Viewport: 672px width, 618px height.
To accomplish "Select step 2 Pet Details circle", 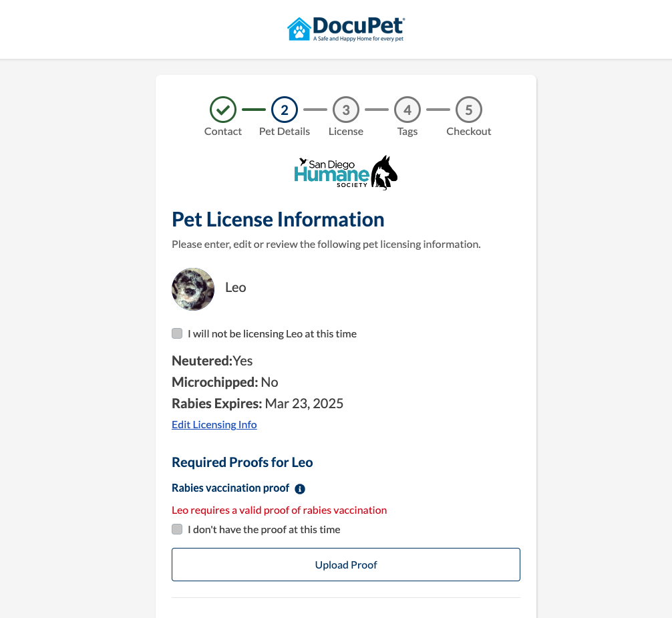I will point(285,110).
